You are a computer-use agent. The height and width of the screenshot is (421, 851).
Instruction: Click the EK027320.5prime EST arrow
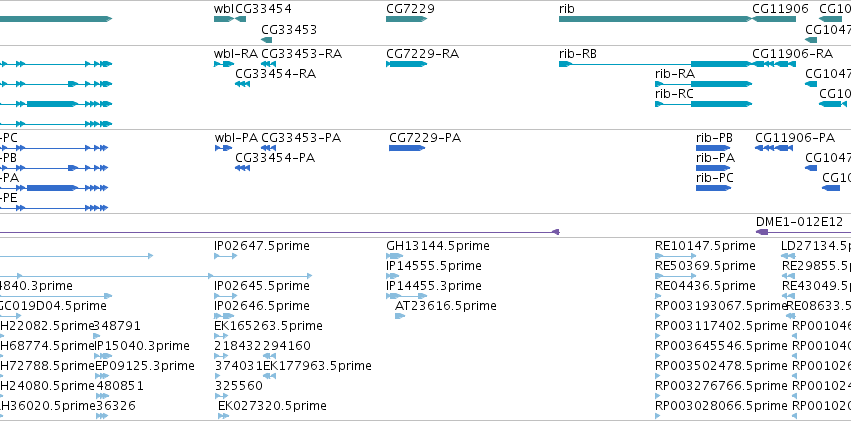point(224,416)
